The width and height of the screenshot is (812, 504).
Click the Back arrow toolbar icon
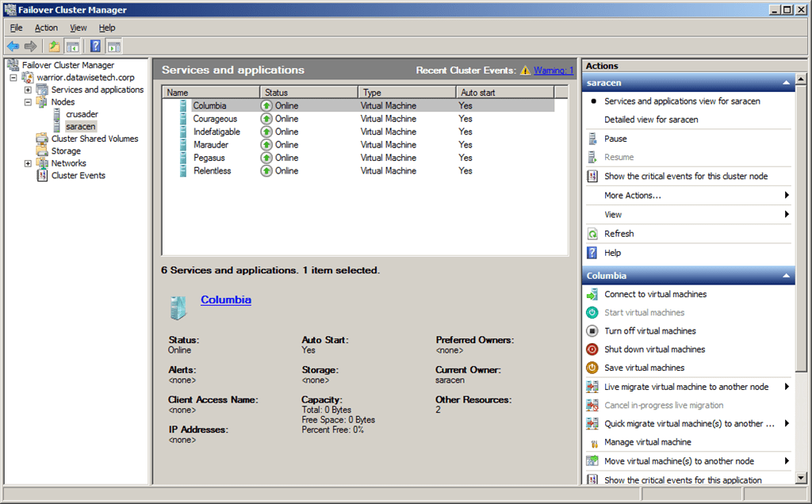tap(13, 47)
